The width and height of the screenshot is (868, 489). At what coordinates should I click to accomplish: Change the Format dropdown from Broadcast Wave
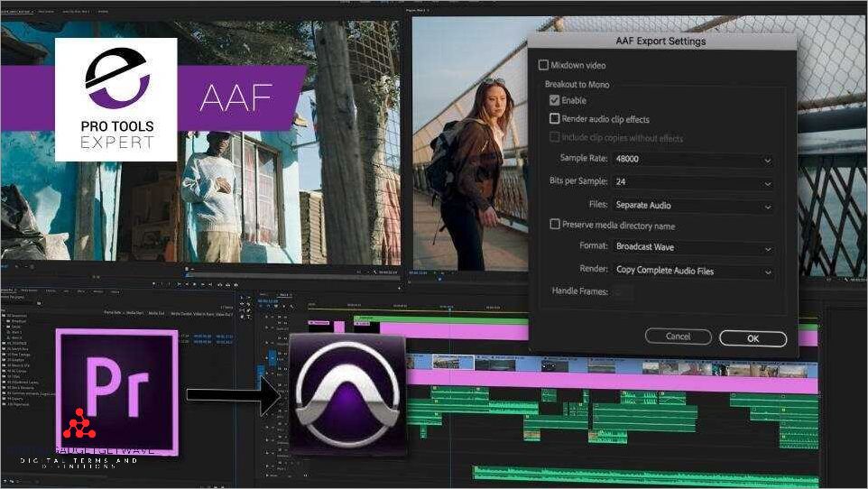click(x=692, y=247)
